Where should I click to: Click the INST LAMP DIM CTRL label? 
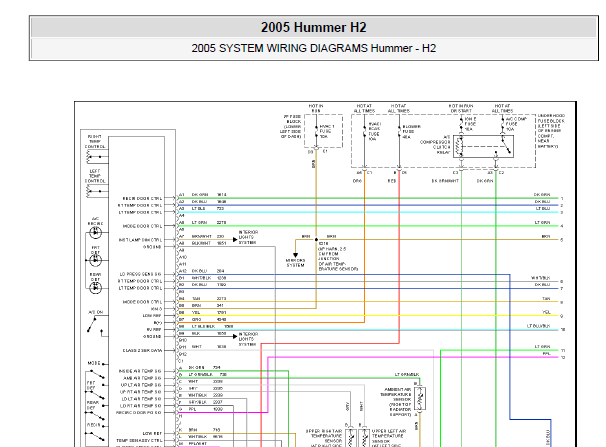[x=140, y=240]
